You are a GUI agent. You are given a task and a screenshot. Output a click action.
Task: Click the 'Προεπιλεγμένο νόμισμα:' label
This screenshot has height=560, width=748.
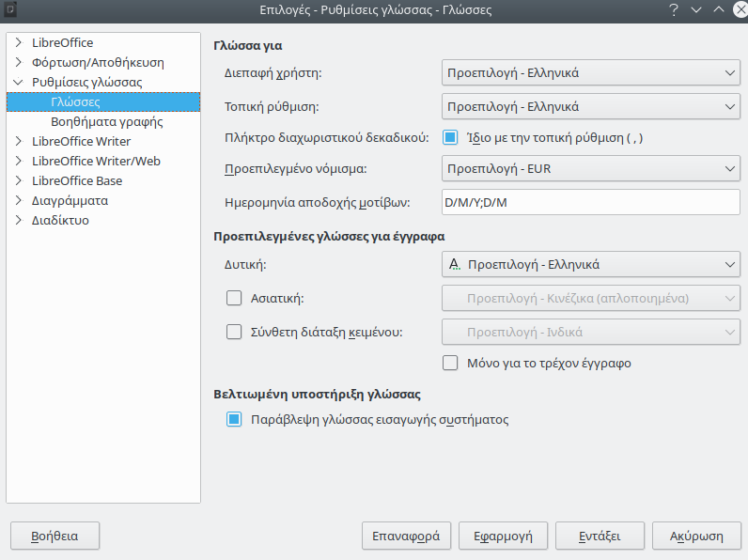[x=296, y=169]
